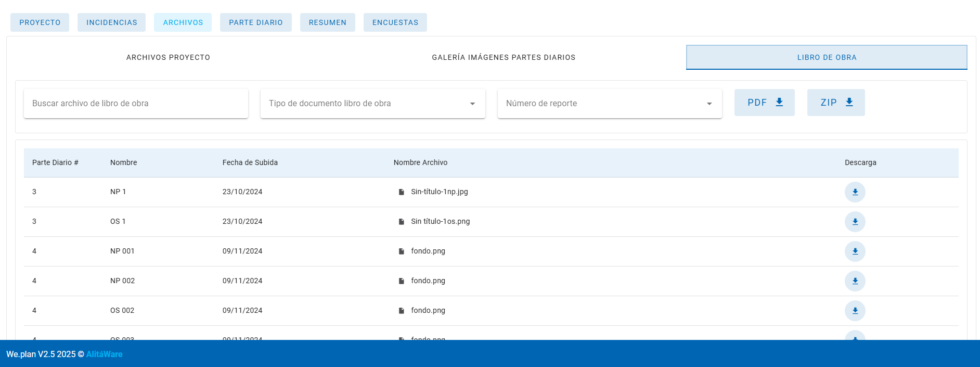
Task: Click the Descarga column header
Action: (x=860, y=162)
